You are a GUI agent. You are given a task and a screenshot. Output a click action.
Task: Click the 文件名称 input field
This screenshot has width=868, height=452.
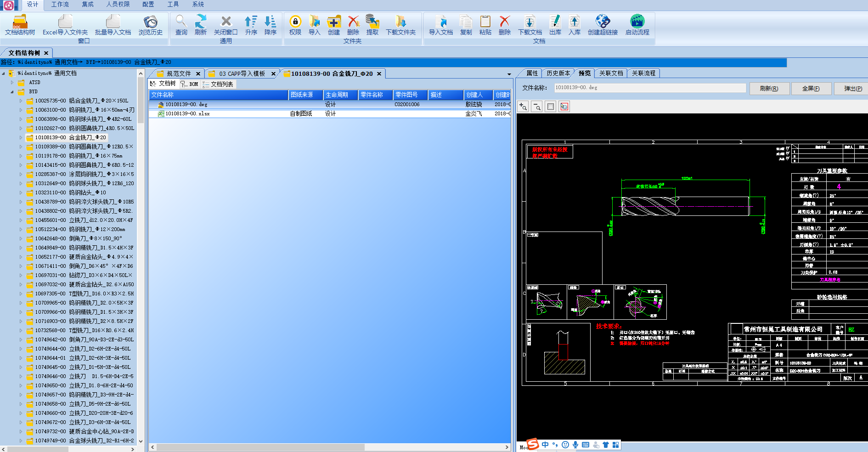(650, 87)
